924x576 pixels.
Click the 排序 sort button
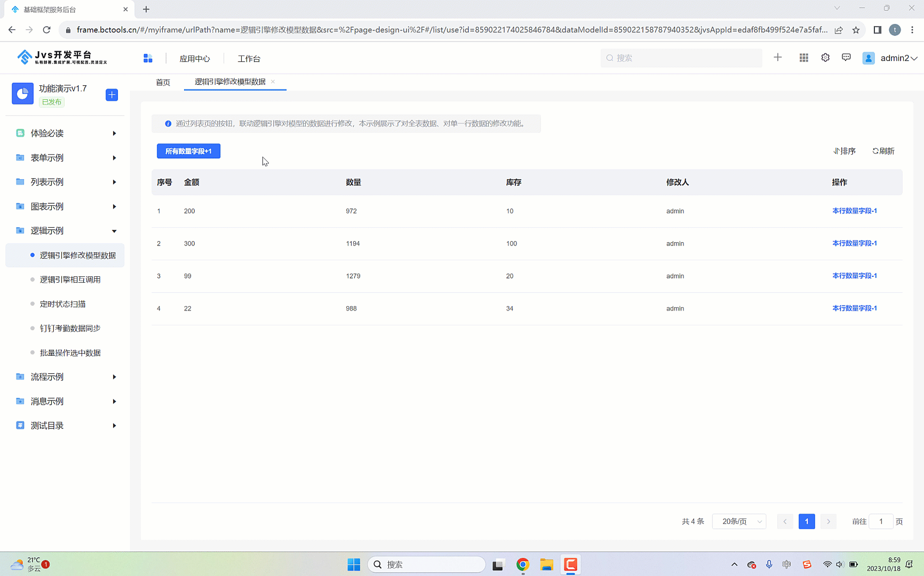[x=845, y=151]
